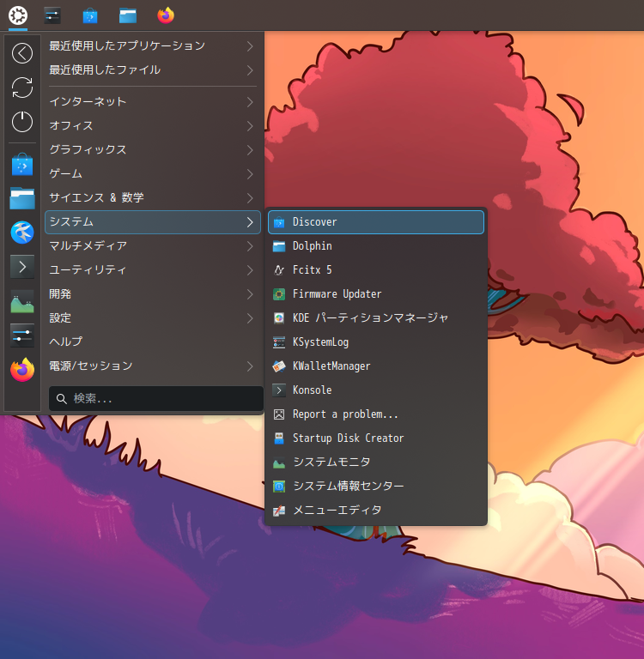Expand マルチメディア category arrow
Viewport: 644px width, 659px height.
coord(250,246)
